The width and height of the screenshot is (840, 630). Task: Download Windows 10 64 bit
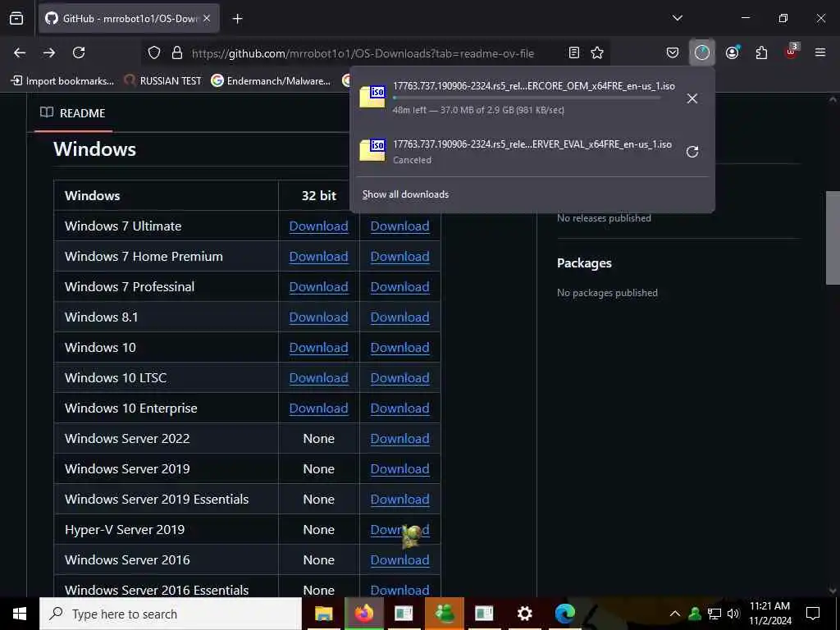tap(399, 347)
